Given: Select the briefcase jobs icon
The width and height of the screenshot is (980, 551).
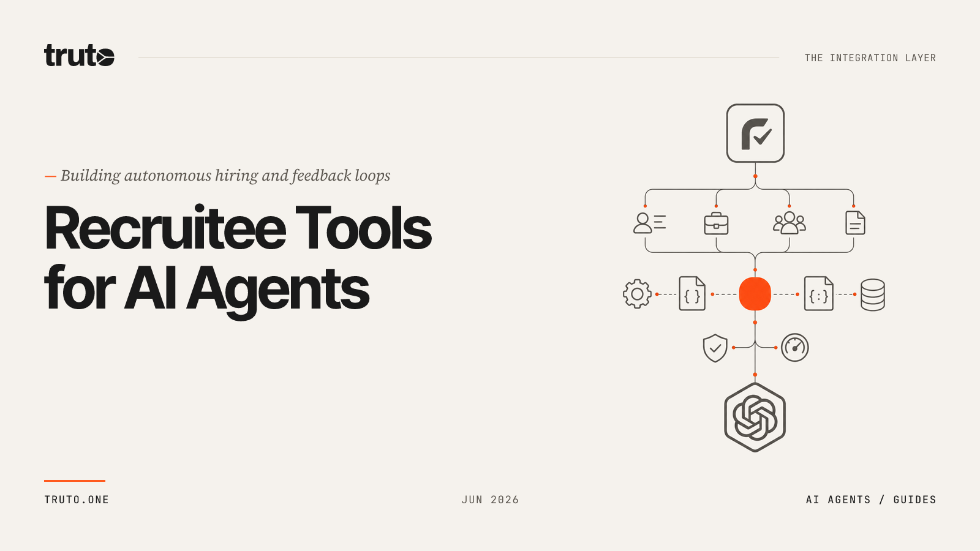Looking at the screenshot, I should click(x=716, y=223).
